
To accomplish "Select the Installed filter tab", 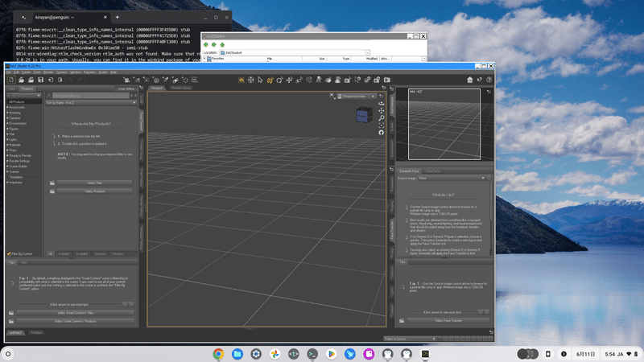I will coord(64,254).
